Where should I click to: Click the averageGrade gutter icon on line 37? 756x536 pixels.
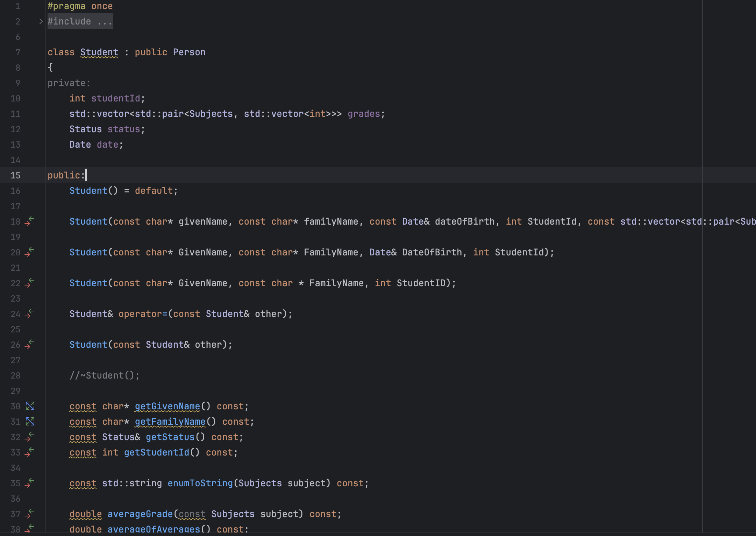(30, 514)
